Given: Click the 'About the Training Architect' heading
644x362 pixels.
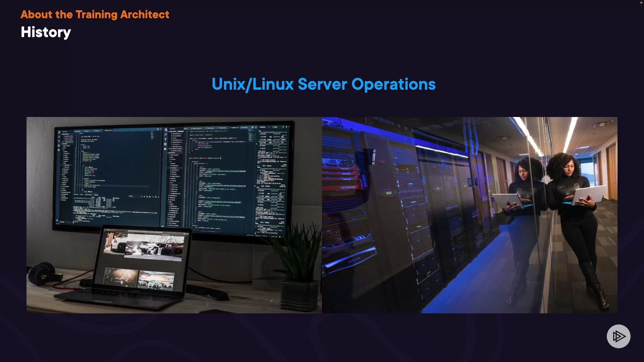Looking at the screenshot, I should (95, 14).
